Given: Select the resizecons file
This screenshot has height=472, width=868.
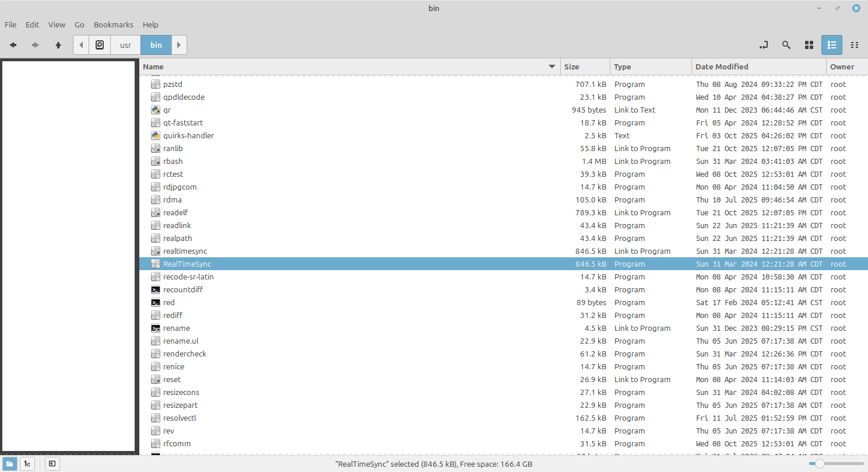Looking at the screenshot, I should (x=181, y=392).
